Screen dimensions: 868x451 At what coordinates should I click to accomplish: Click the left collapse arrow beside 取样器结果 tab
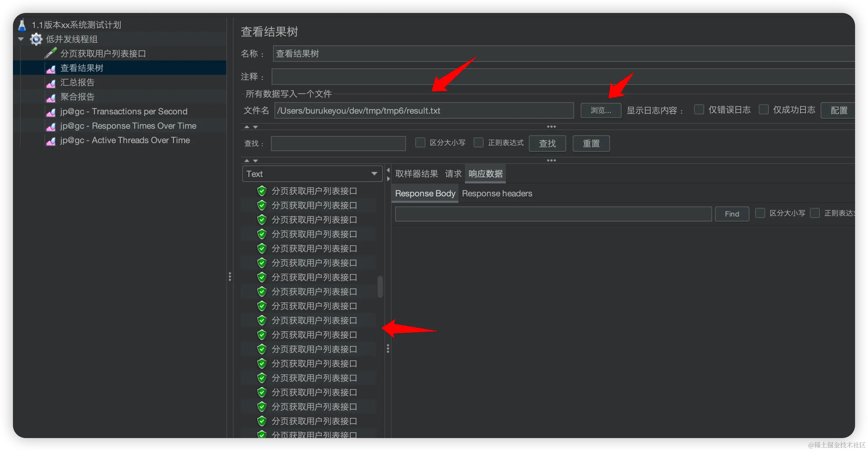click(388, 170)
